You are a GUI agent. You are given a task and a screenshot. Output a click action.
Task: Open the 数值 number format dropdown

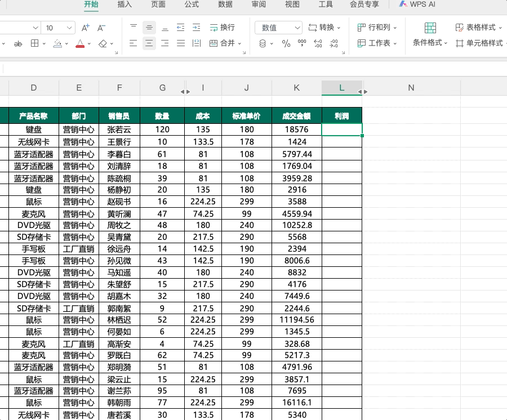(278, 28)
